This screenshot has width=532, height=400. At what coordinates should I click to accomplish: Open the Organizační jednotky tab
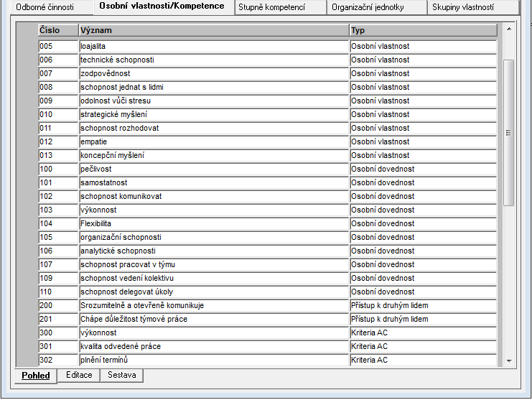pos(377,7)
